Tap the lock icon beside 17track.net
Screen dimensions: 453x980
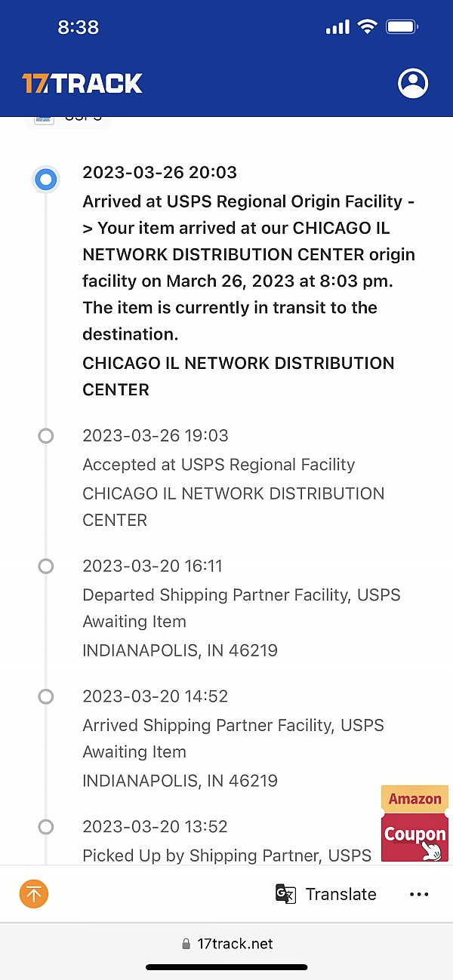[x=186, y=944]
